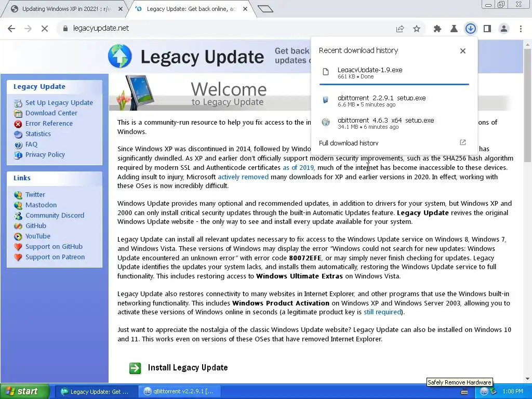The image size is (532, 399).
Task: Open Set Up Legacy Update link
Action: tap(59, 102)
